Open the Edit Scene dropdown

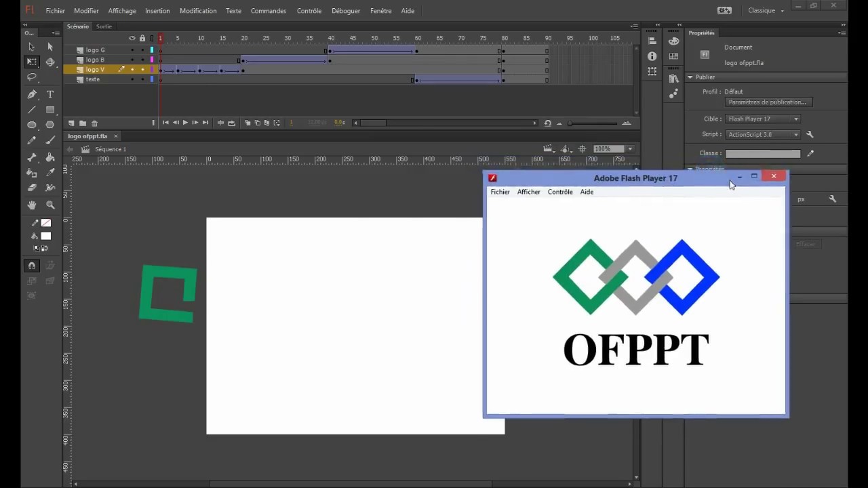(x=548, y=149)
